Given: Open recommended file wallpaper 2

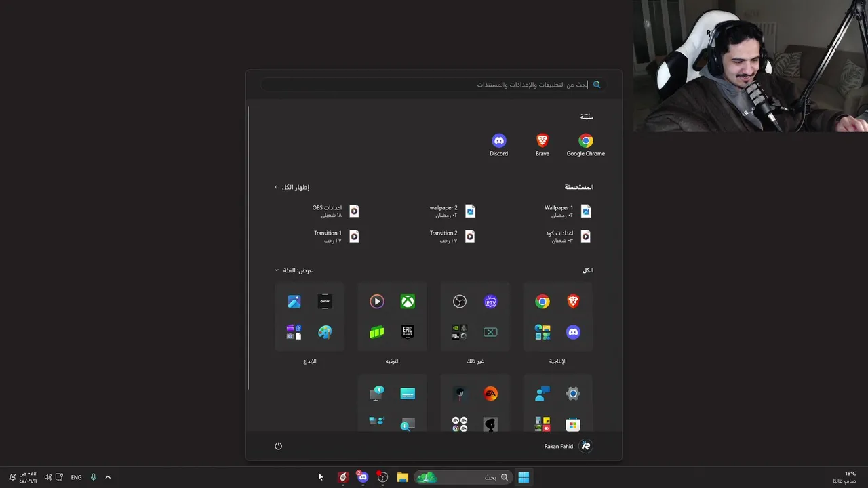Looking at the screenshot, I should click(452, 211).
